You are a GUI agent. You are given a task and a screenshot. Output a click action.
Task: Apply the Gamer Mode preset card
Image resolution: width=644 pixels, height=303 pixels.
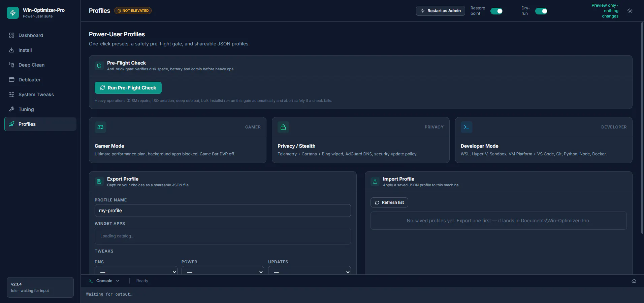pyautogui.click(x=178, y=140)
